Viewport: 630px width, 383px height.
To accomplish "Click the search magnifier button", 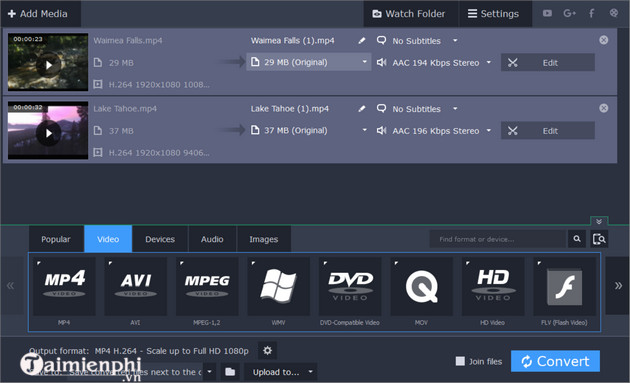I will tap(577, 239).
